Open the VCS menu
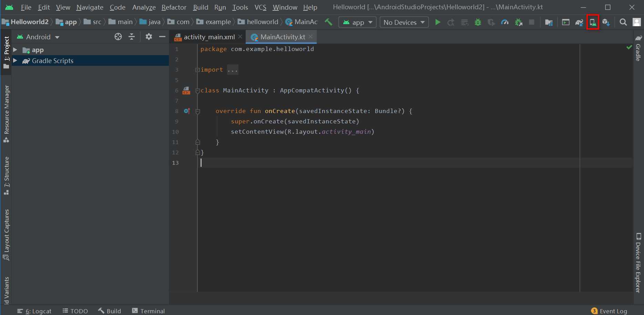644x315 pixels. click(260, 7)
